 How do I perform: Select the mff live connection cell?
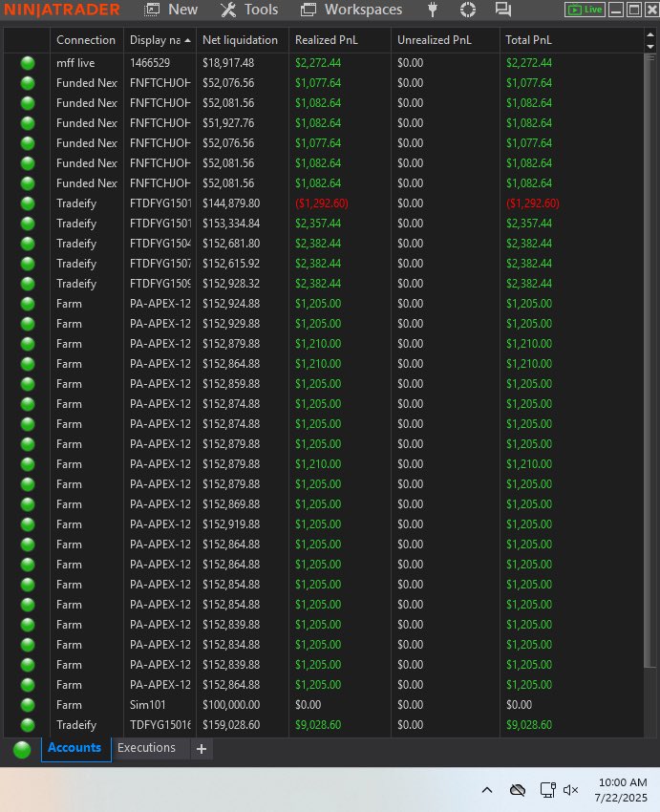click(x=75, y=63)
